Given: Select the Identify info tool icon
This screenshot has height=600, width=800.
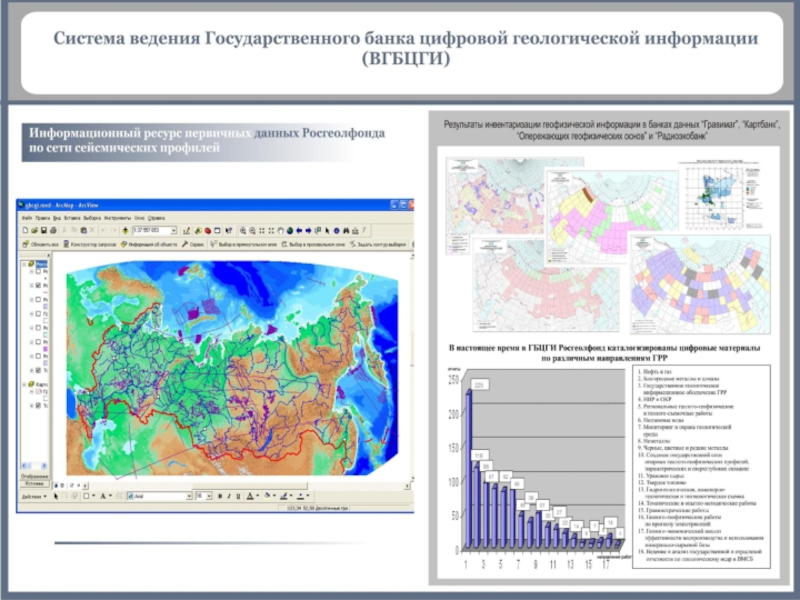Looking at the screenshot, I should coord(337,231).
